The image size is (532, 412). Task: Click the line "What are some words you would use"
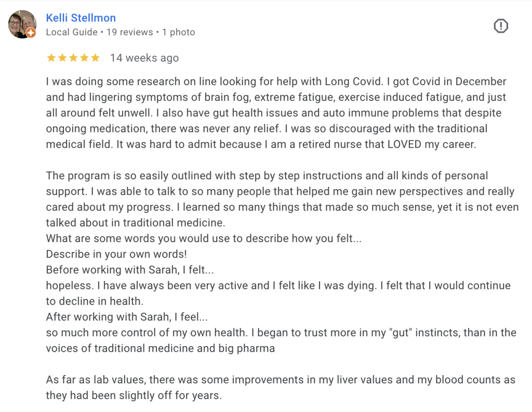tap(204, 238)
